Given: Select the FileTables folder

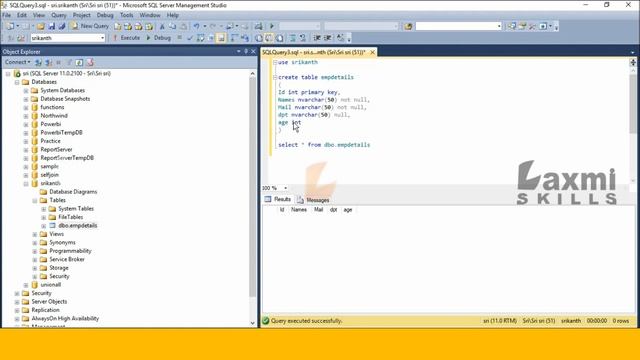Looking at the screenshot, I should tap(70, 217).
